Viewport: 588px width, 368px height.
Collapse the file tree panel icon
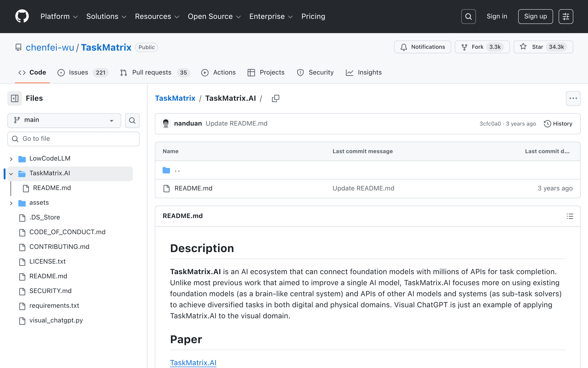pos(14,98)
